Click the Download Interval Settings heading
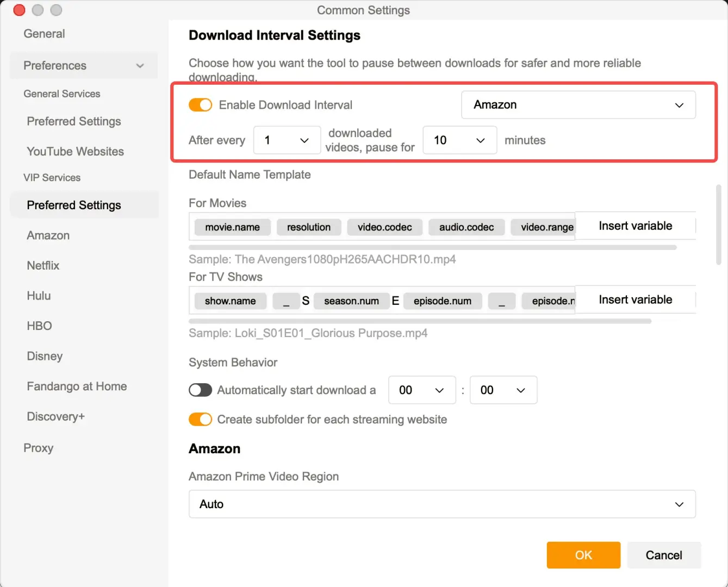 [275, 35]
